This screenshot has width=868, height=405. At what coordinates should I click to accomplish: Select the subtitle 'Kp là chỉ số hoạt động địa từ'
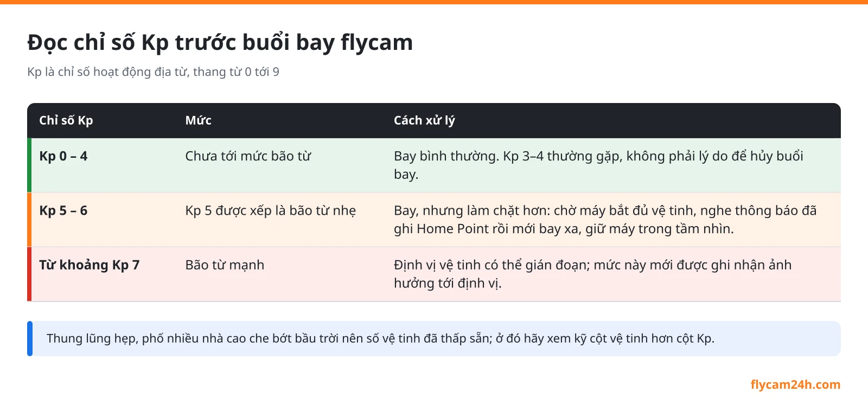(x=107, y=72)
